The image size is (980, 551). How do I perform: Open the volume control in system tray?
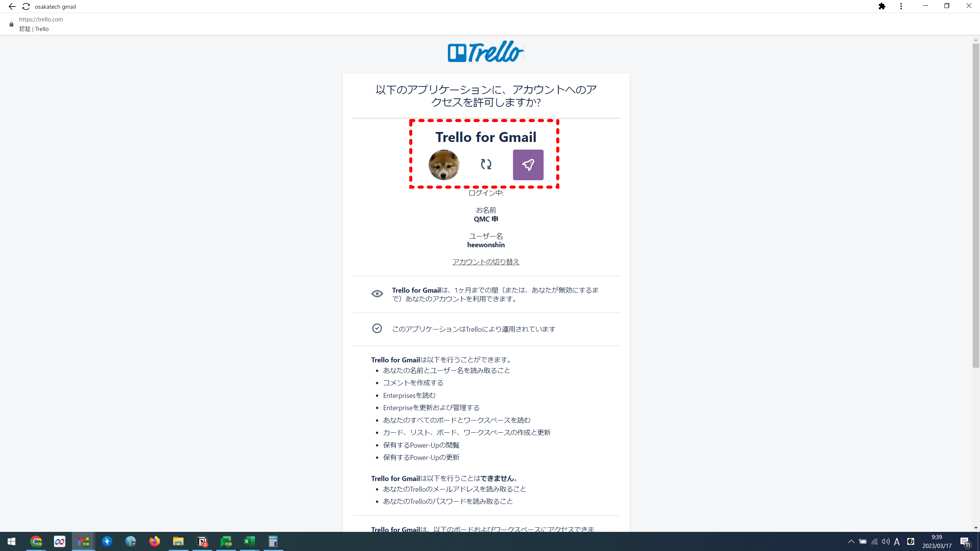[886, 541]
